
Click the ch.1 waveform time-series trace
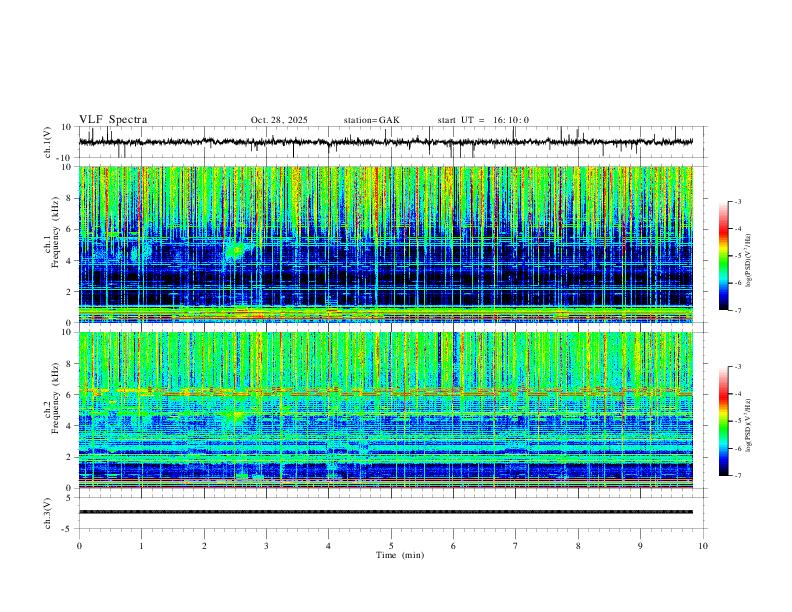386,142
